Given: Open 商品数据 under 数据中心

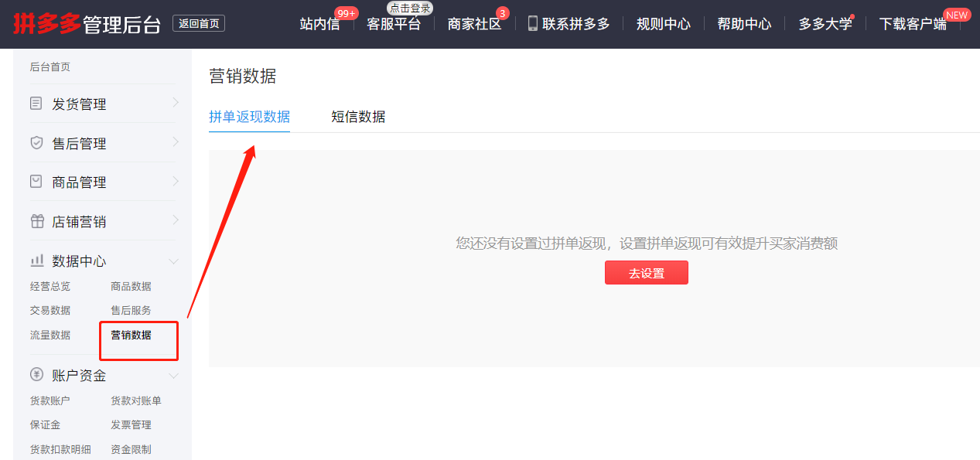Looking at the screenshot, I should coord(131,286).
